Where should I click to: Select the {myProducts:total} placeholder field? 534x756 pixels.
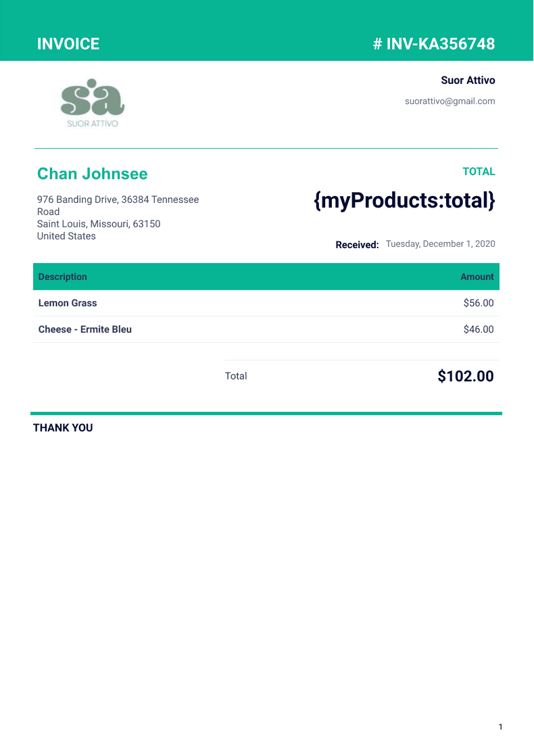point(404,201)
